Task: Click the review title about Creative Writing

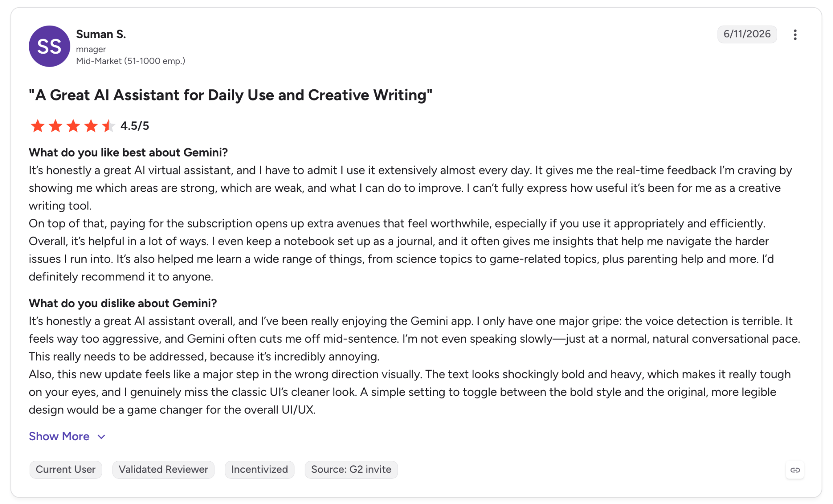Action: pos(230,95)
